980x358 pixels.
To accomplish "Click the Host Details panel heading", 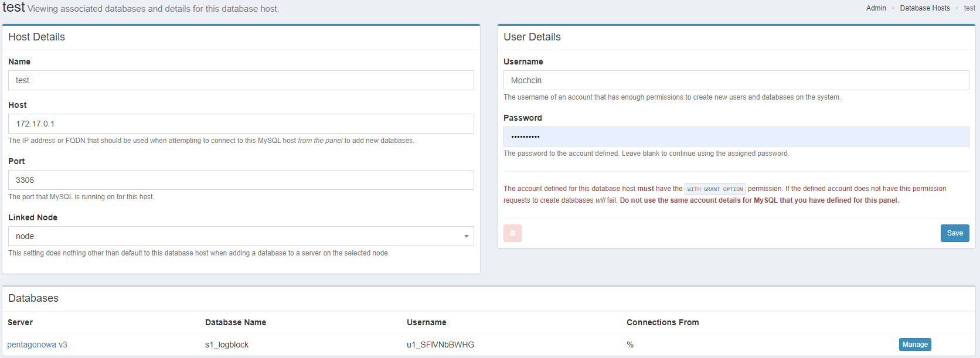I will point(36,37).
